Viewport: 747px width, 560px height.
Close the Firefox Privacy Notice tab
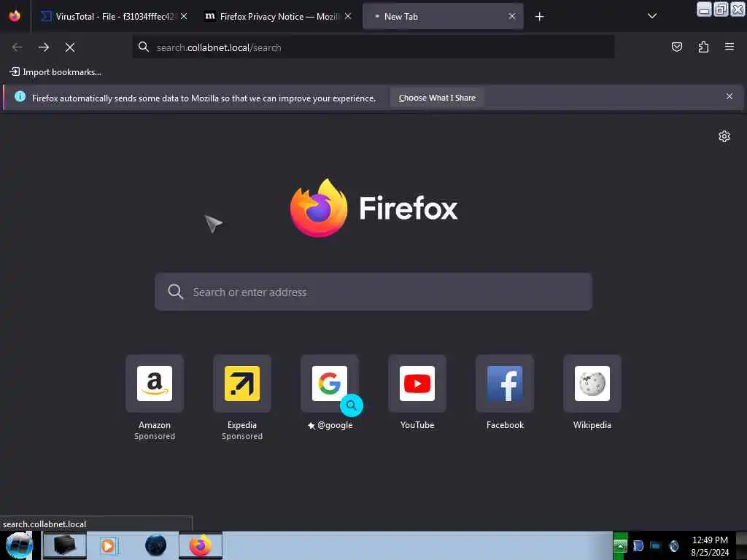click(348, 16)
